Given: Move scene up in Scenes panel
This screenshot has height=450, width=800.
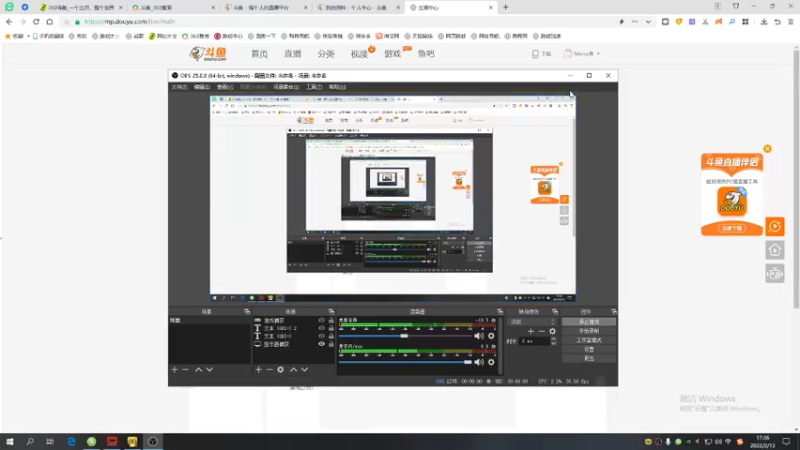Looking at the screenshot, I should click(198, 369).
